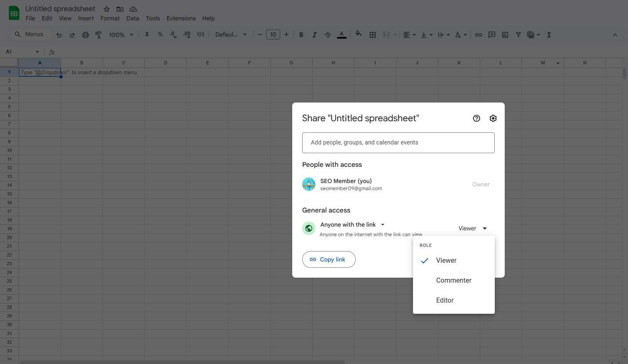The height and width of the screenshot is (364, 628).
Task: Open the Help menu
Action: (x=208, y=18)
